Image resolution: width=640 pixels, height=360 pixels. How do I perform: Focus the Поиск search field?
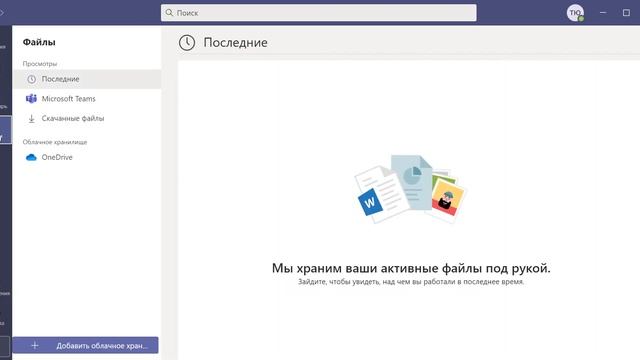click(318, 13)
